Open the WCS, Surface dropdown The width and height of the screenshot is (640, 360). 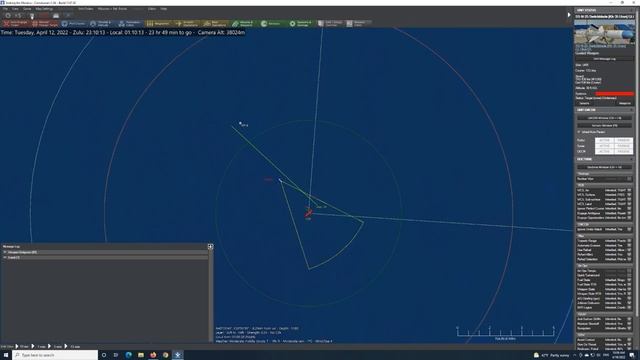pyautogui.click(x=629, y=195)
